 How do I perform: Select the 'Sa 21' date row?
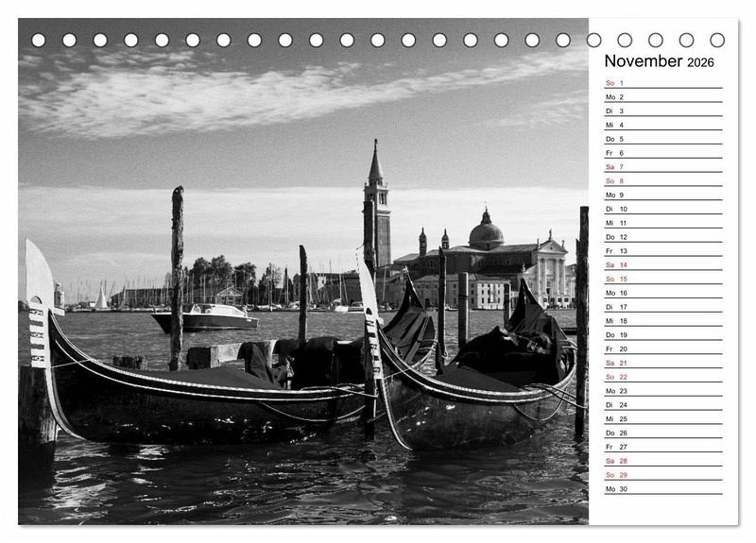pos(663,363)
